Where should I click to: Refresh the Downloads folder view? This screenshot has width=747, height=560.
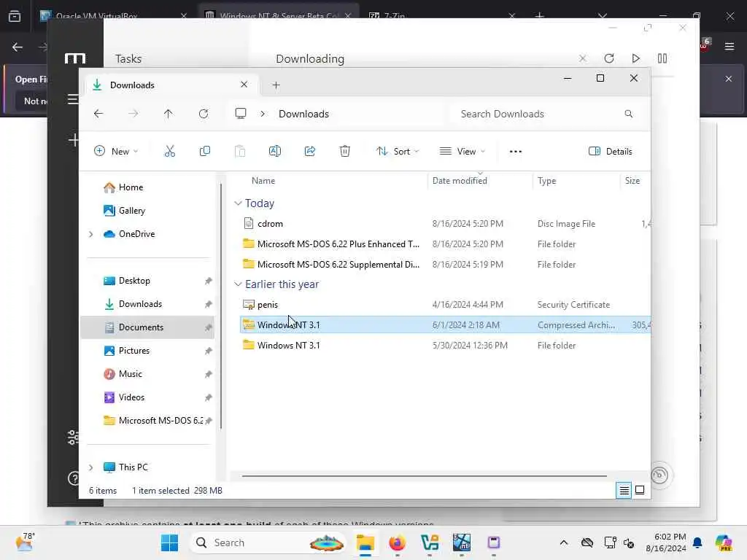[204, 114]
